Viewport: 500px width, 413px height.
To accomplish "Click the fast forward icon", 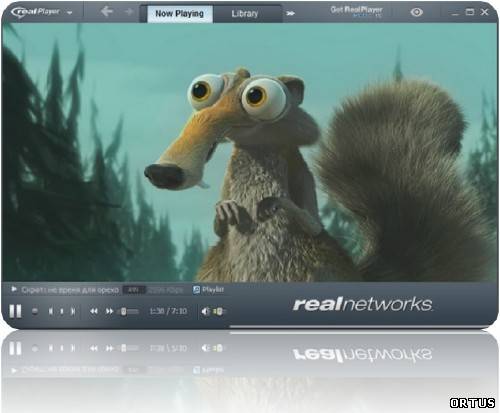I will [109, 311].
